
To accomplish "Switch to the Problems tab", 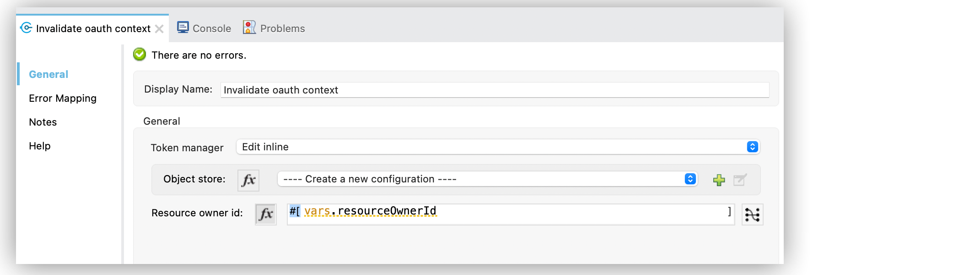I will click(282, 28).
